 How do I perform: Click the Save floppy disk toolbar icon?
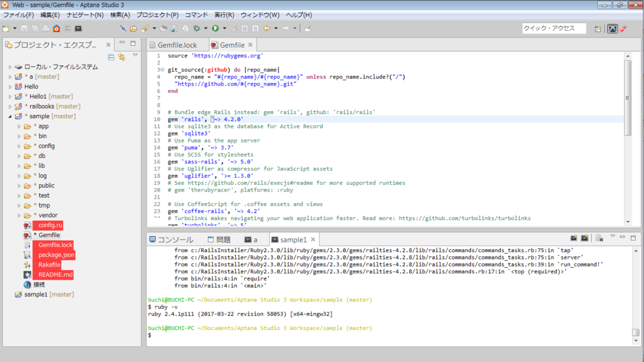tap(25, 28)
